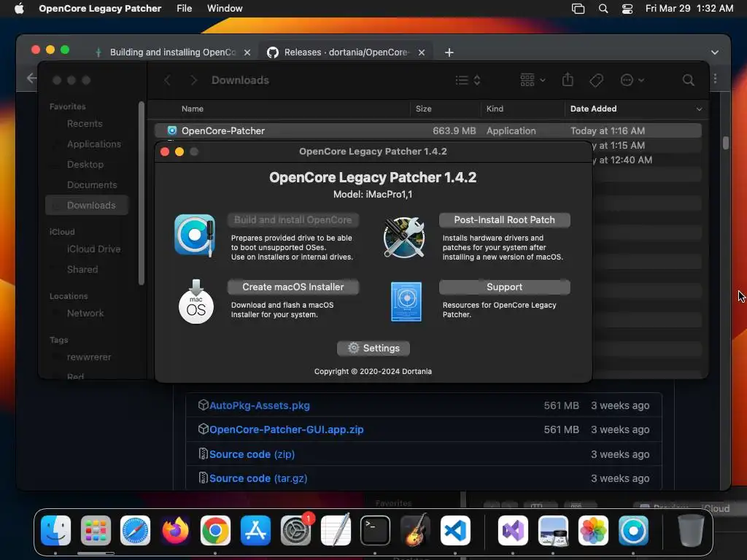
Task: Launch Firefox from the Dock
Action: click(175, 530)
